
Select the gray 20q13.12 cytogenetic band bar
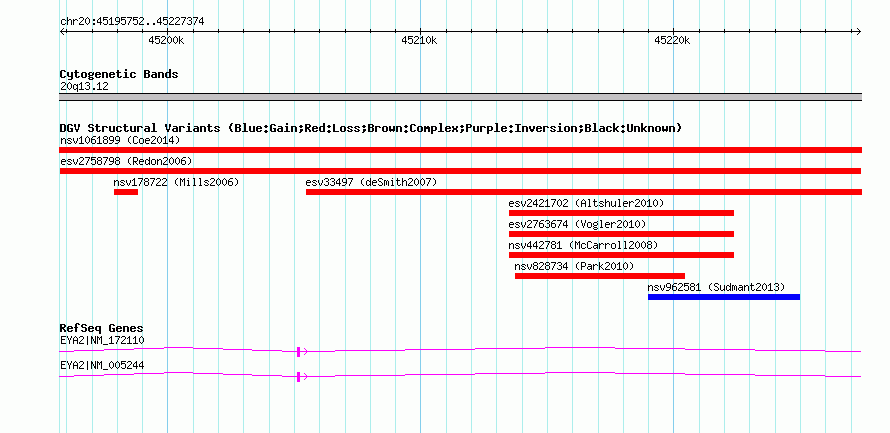click(x=460, y=97)
